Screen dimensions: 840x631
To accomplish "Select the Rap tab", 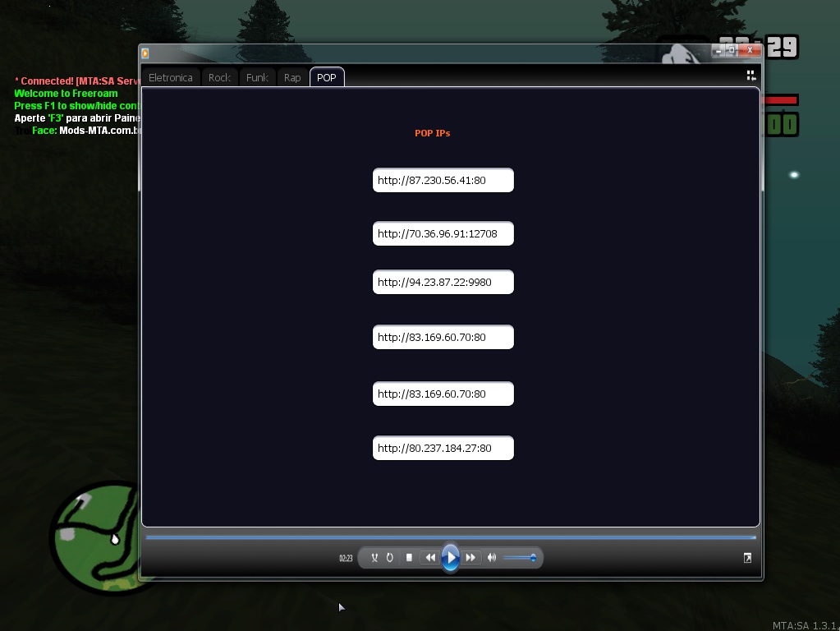I will (x=292, y=78).
